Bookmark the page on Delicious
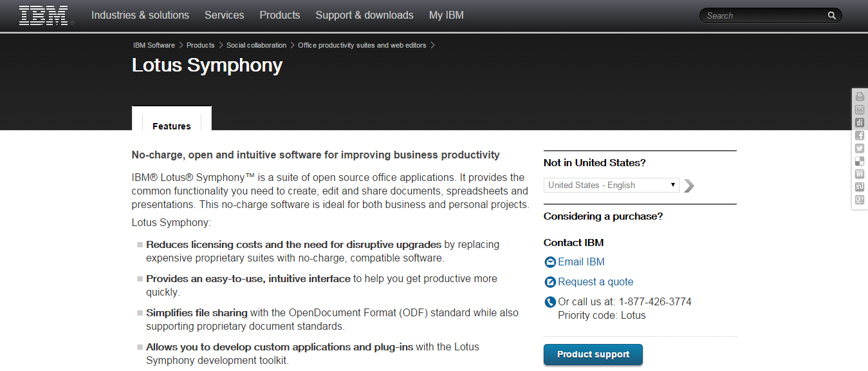 [860, 161]
